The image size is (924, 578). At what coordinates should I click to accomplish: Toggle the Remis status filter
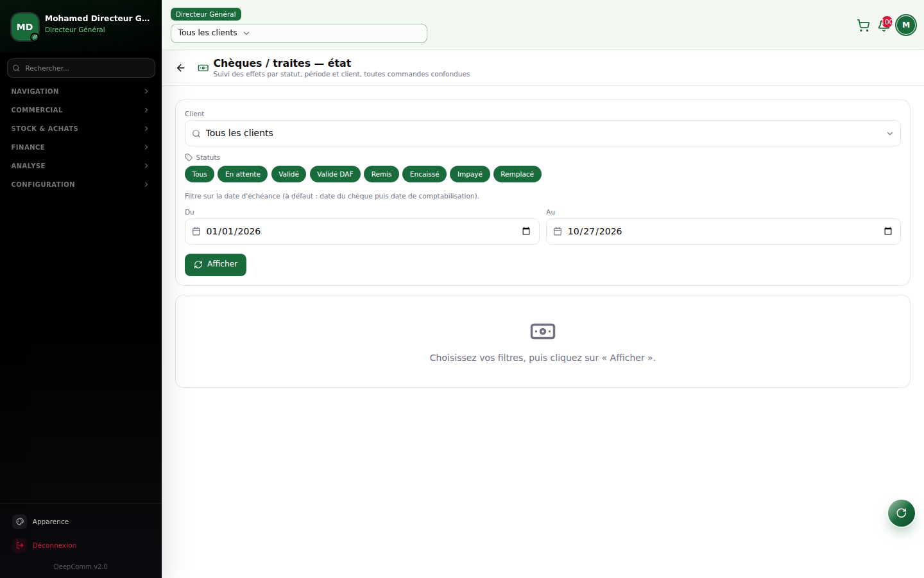coord(381,174)
